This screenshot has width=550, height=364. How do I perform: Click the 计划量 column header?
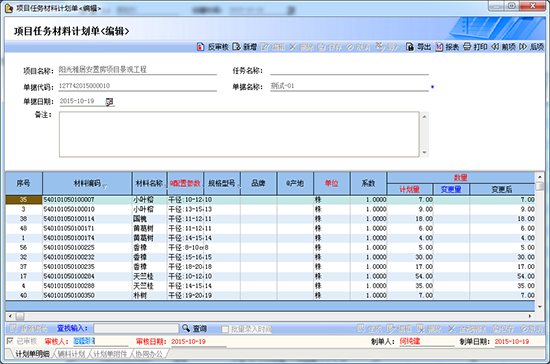[x=410, y=189]
